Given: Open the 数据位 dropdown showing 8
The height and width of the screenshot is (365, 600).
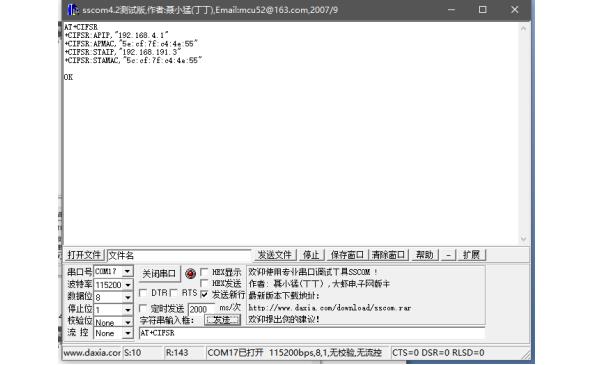Looking at the screenshot, I should 127,297.
